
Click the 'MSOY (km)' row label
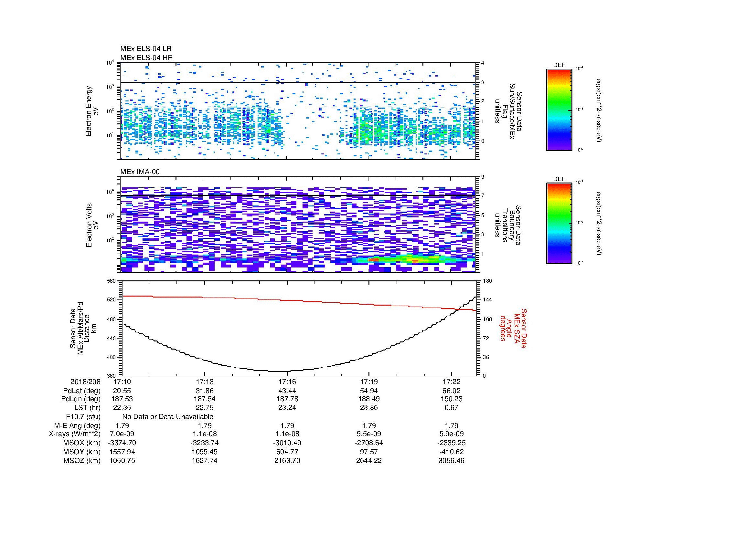coord(82,452)
